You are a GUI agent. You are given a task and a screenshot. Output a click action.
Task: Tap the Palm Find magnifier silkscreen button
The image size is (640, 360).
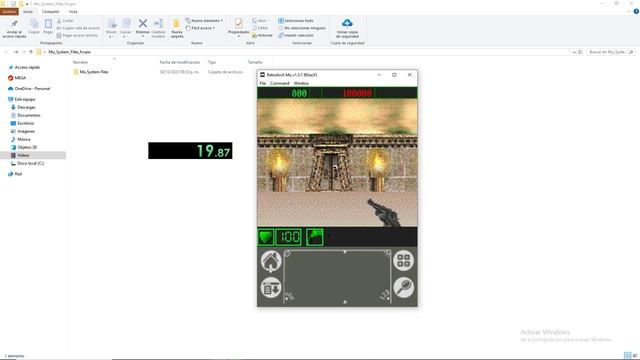click(403, 287)
